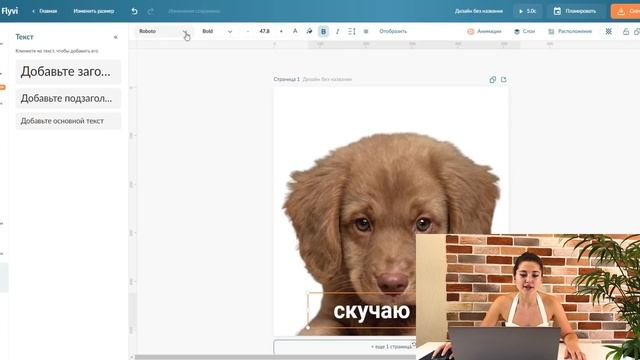Play the 5.0c preview

click(527, 11)
